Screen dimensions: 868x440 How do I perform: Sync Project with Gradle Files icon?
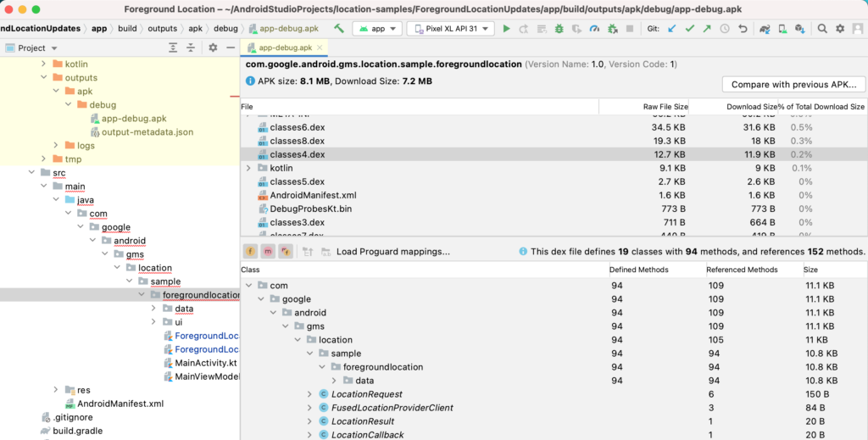coord(765,28)
